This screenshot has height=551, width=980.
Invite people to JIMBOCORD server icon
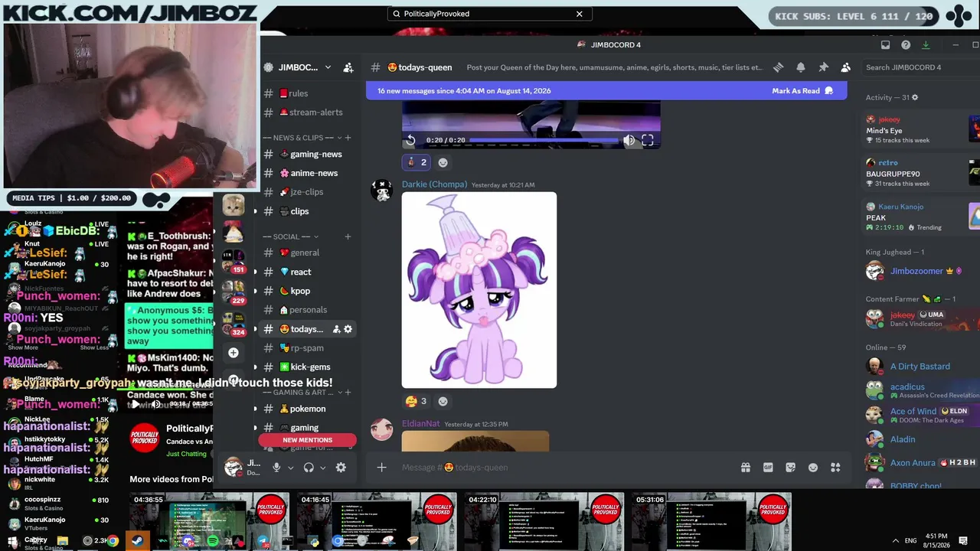pyautogui.click(x=348, y=67)
